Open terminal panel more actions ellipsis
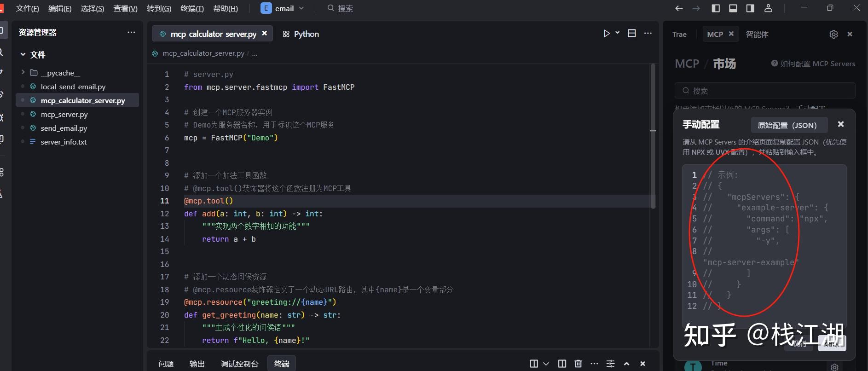This screenshot has width=868, height=371. point(594,364)
